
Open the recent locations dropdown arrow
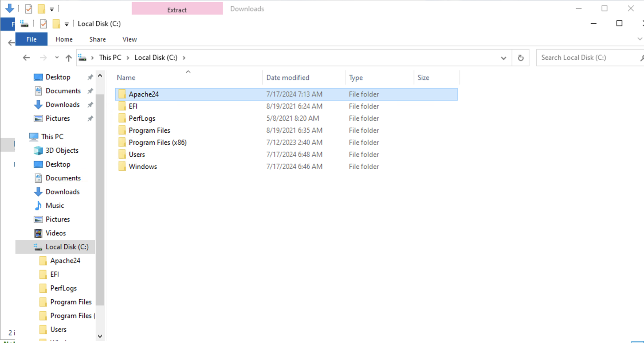coord(57,58)
